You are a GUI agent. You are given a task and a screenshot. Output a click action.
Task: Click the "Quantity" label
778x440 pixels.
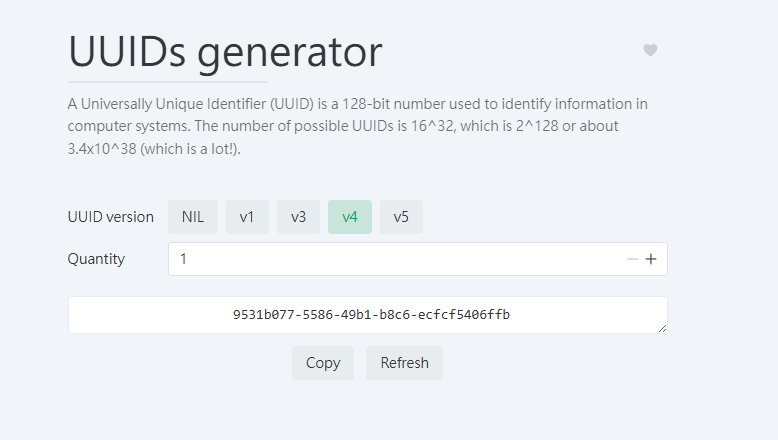tap(97, 259)
